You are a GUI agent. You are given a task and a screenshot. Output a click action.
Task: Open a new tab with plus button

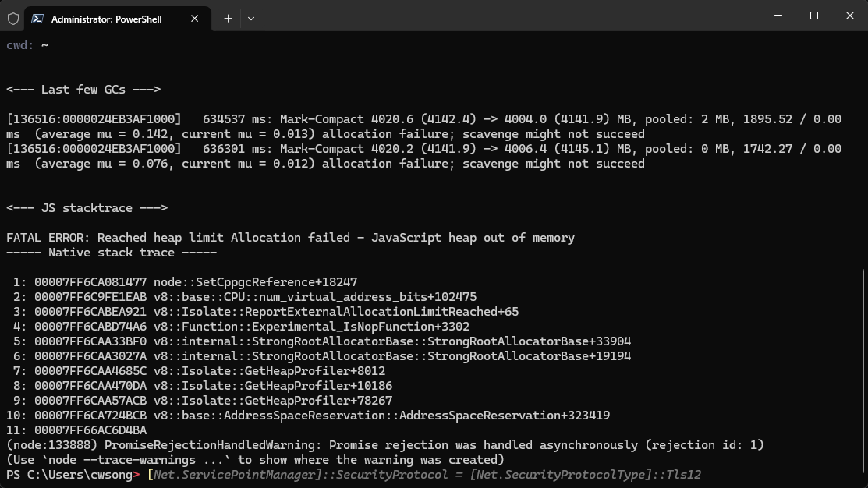tap(228, 18)
